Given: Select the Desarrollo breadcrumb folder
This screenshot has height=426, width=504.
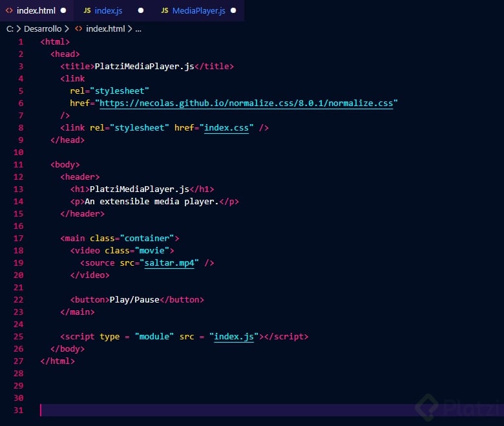Looking at the screenshot, I should click(43, 29).
